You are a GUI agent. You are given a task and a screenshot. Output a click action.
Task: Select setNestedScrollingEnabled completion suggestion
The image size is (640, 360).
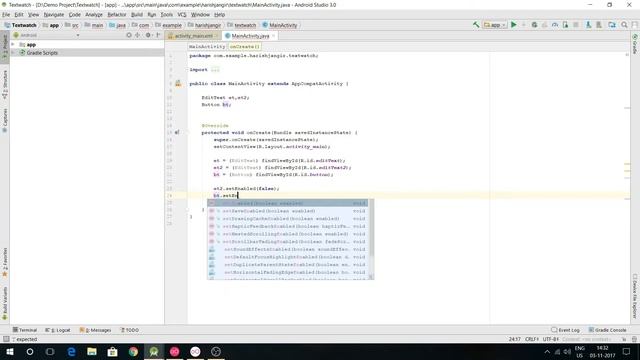coord(287,234)
